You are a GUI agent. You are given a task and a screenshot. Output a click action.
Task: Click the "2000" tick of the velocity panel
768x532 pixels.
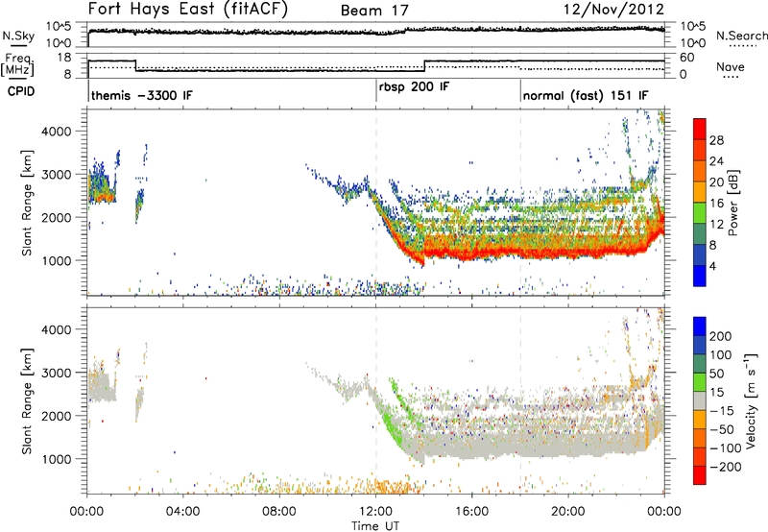57,416
